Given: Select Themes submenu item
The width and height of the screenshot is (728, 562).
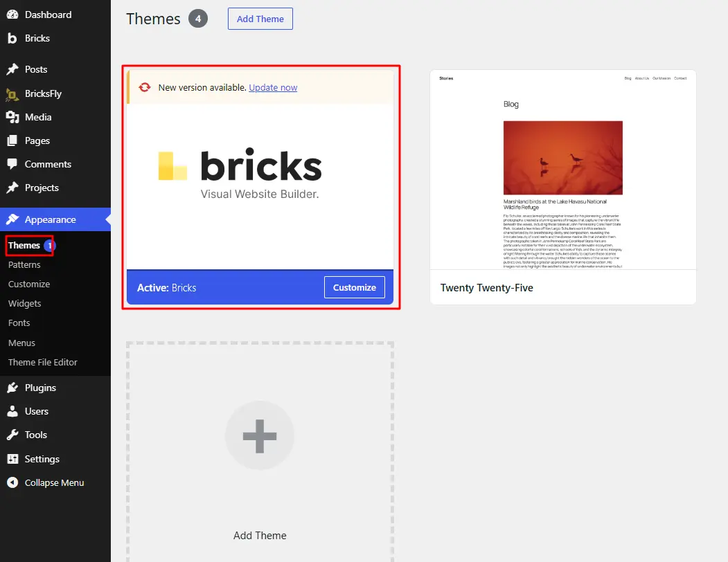Looking at the screenshot, I should [x=24, y=245].
